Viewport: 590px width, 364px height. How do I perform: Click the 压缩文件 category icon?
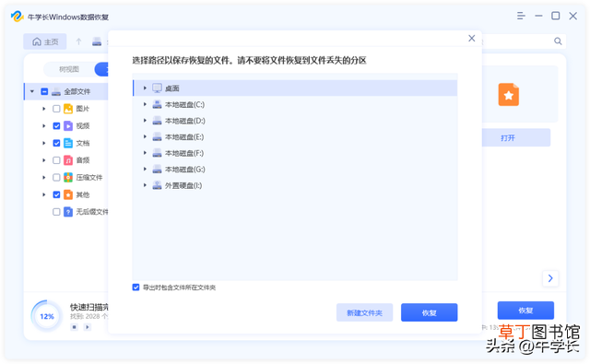[x=68, y=177]
